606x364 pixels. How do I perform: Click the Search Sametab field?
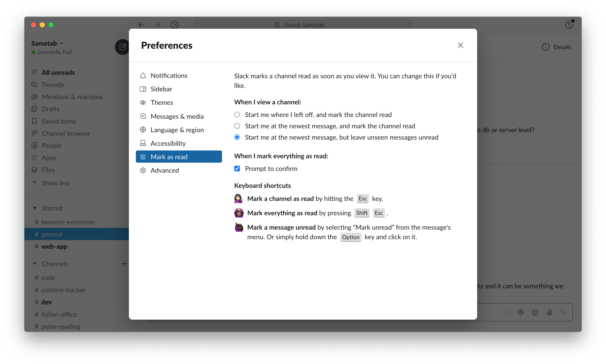(303, 25)
